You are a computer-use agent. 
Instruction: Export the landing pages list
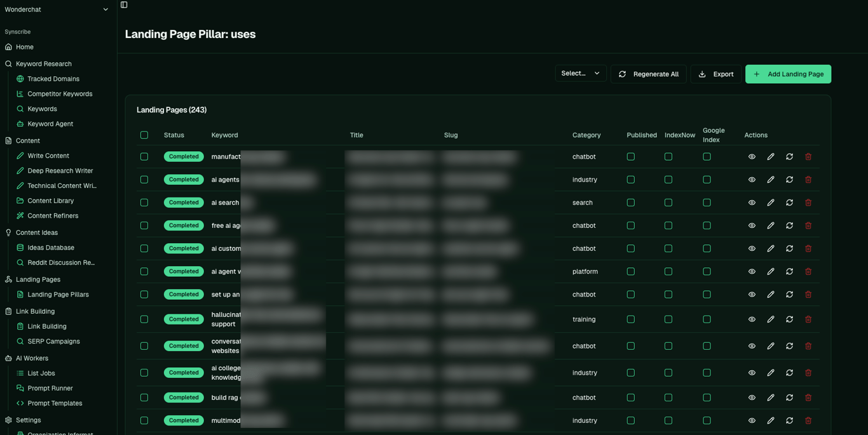pyautogui.click(x=715, y=74)
